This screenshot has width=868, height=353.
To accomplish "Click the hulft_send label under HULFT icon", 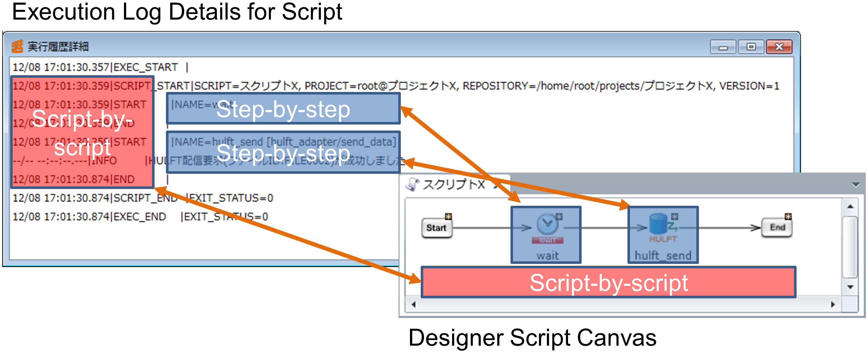I will coord(663,255).
